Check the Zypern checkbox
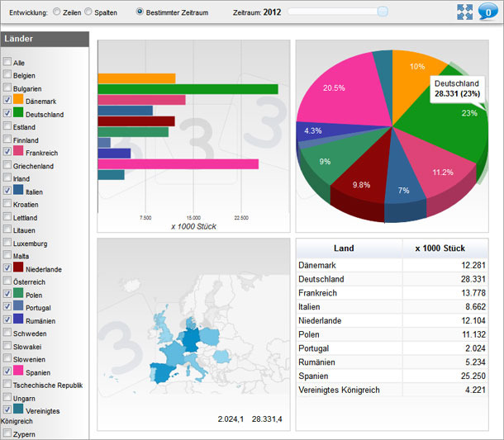Screen dimensions: 504x440 click(x=7, y=433)
